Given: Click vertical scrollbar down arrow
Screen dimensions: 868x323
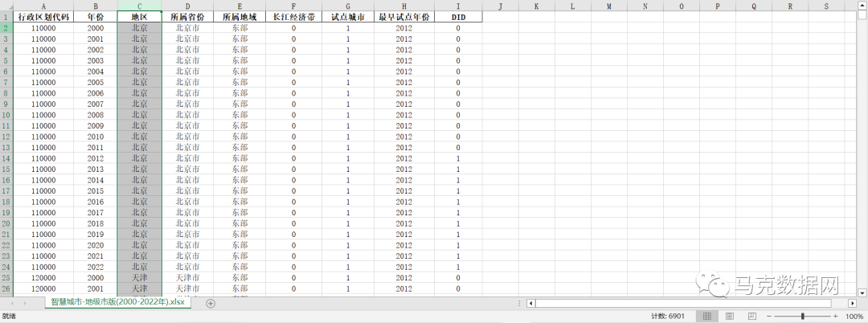Looking at the screenshot, I should coord(862,292).
